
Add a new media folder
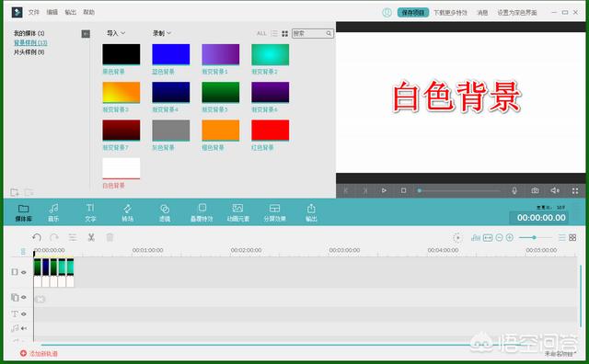[x=15, y=192]
